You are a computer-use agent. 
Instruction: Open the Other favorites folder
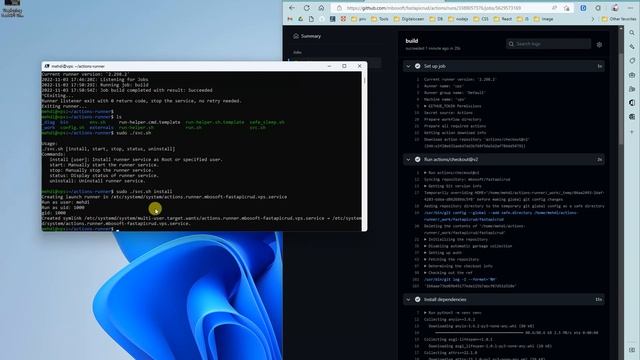(619, 19)
